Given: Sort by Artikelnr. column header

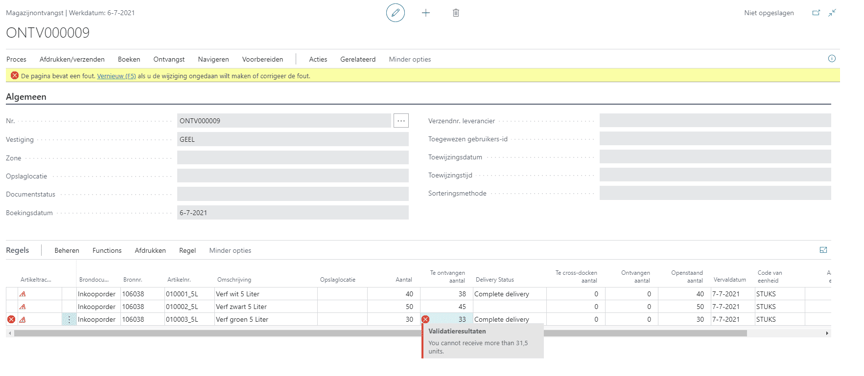Looking at the screenshot, I should [x=179, y=280].
